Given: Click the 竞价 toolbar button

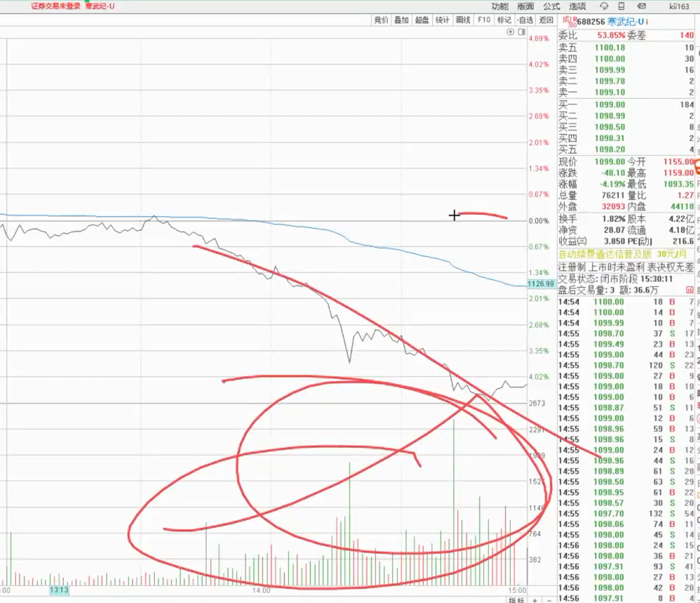Looking at the screenshot, I should coord(381,20).
